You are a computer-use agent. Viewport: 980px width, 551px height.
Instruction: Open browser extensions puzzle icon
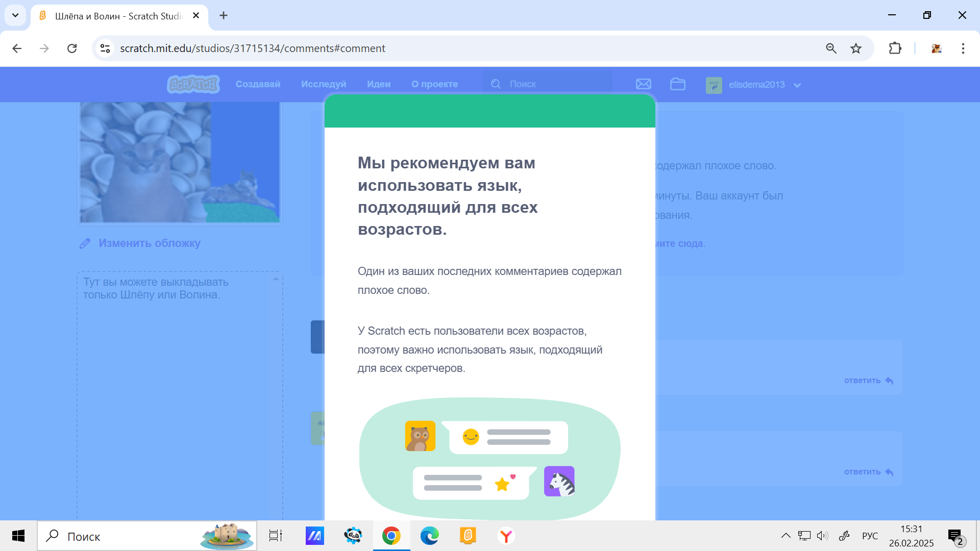tap(895, 48)
